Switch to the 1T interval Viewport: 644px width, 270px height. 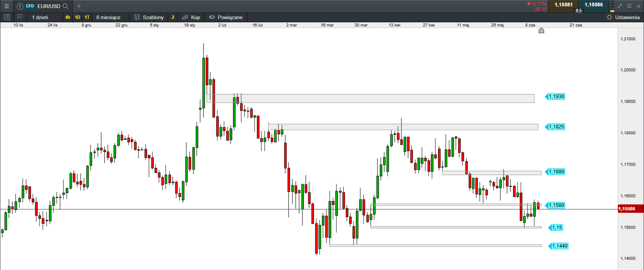point(87,17)
